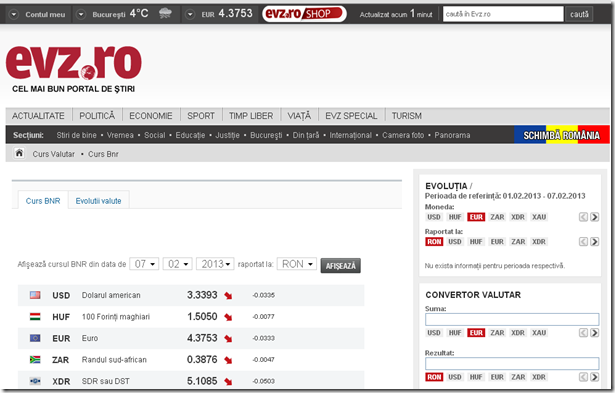Select EUR under the Suma field

(476, 333)
